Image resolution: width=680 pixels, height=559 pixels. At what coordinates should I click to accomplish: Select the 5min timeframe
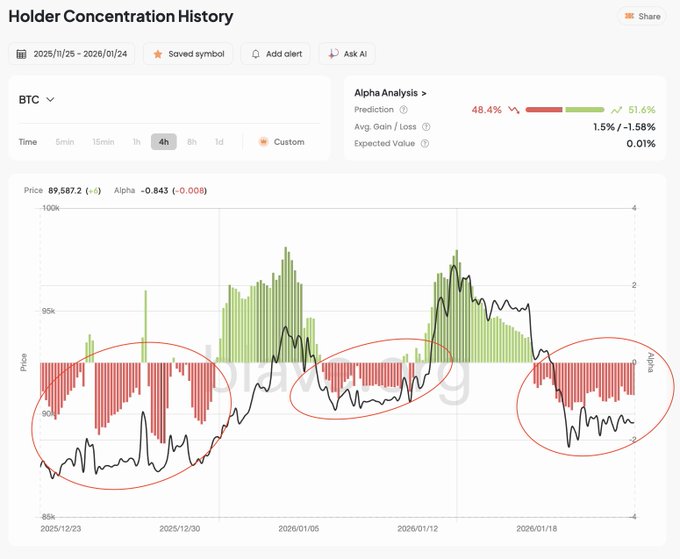tap(65, 142)
